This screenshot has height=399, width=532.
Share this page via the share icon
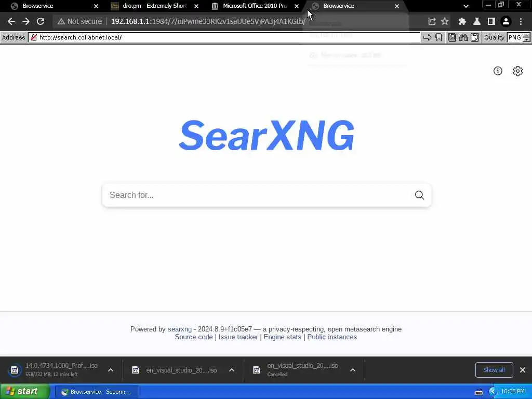pos(432,21)
